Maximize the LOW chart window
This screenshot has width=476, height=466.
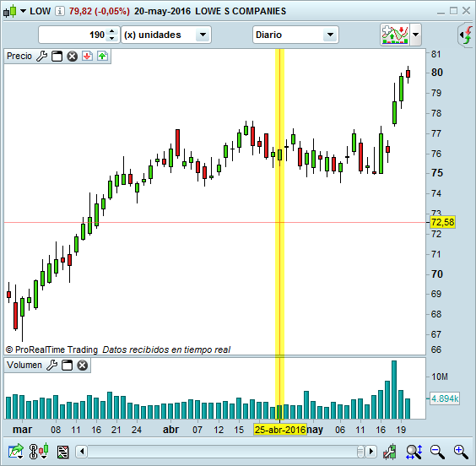(453, 11)
